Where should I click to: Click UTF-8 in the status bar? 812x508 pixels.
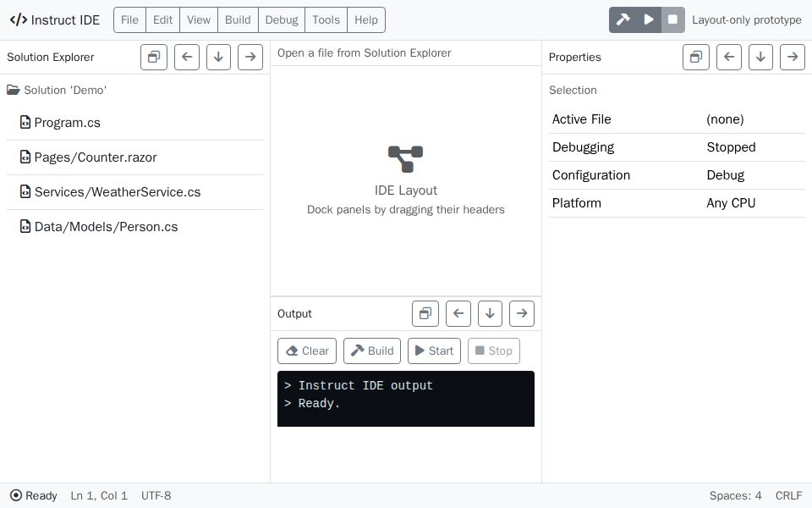coord(156,495)
